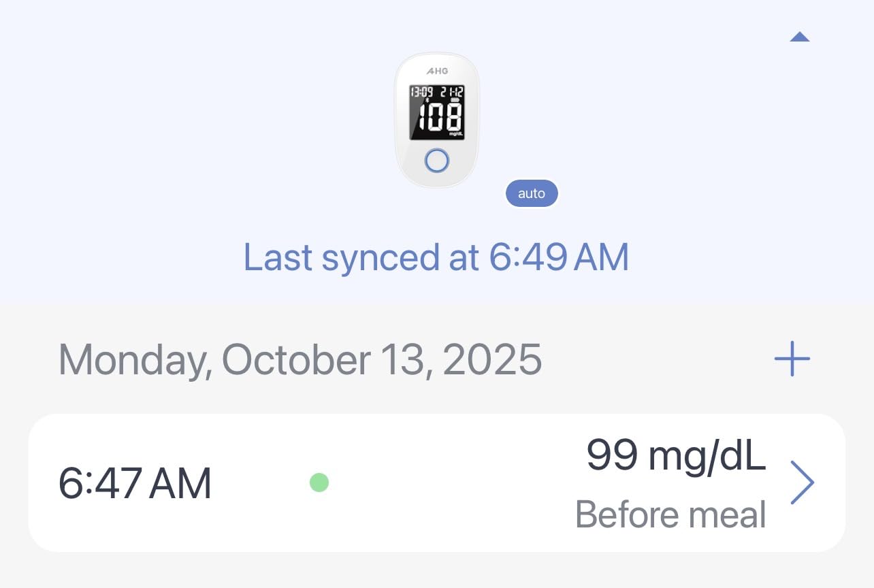Click the blue right chevron on the reading
Viewport: 874px width, 588px height.
point(803,483)
